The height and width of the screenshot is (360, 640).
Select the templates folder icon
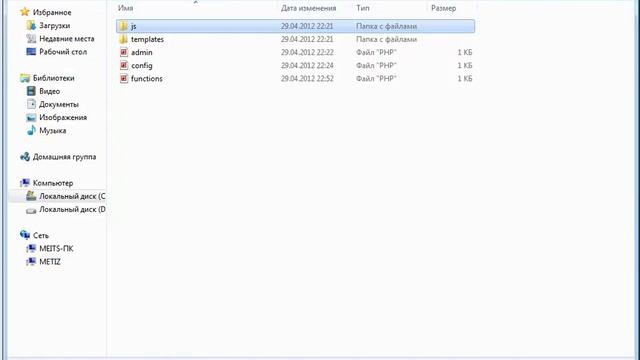[x=124, y=39]
